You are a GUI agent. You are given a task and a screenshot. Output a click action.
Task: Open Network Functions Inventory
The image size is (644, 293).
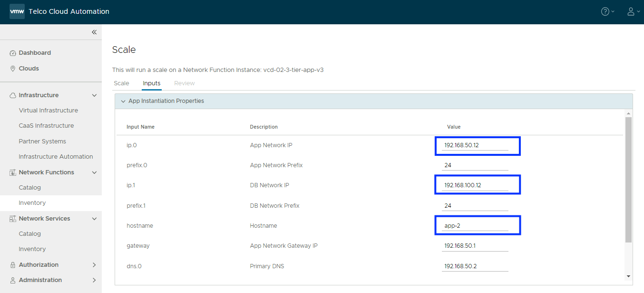32,203
